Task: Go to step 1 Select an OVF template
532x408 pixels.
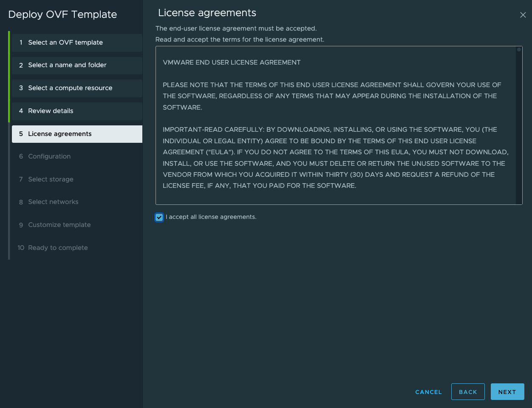Action: (x=65, y=42)
